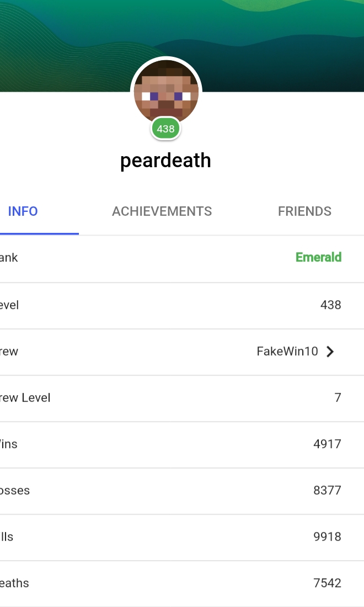Click the peardeath username heading
364x607 pixels.
click(x=165, y=161)
